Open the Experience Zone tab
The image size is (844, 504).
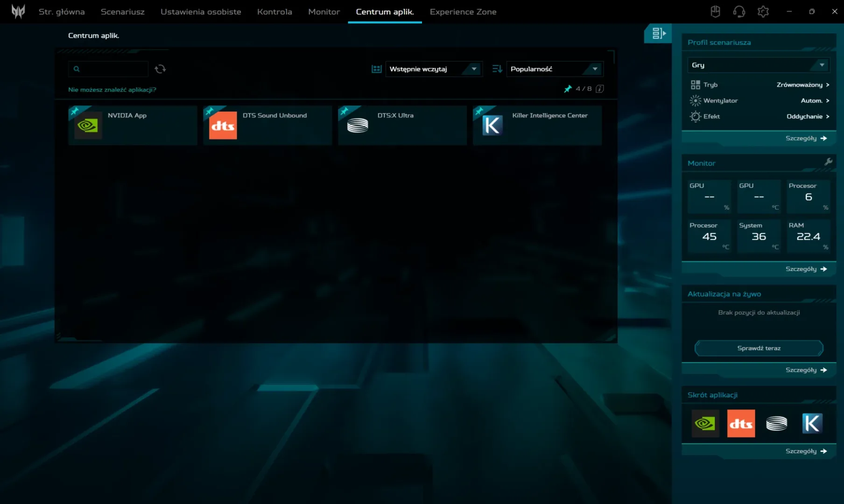[x=463, y=12]
